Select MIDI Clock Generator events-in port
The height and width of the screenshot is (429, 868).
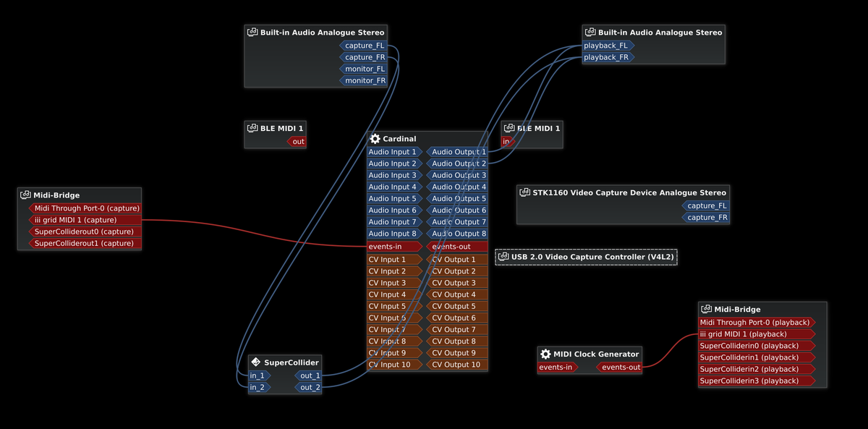tap(558, 367)
